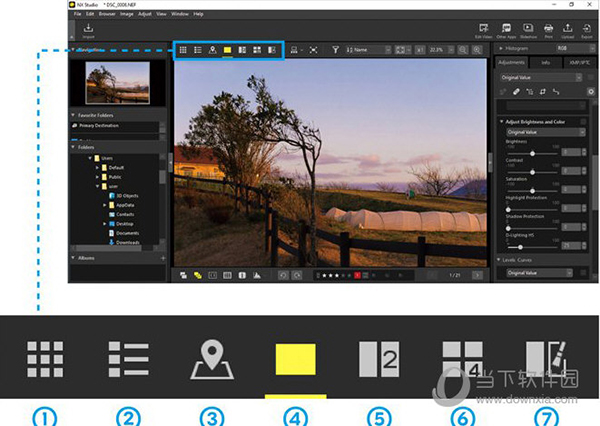
Task: Open the Name sort dropdown
Action: click(368, 50)
